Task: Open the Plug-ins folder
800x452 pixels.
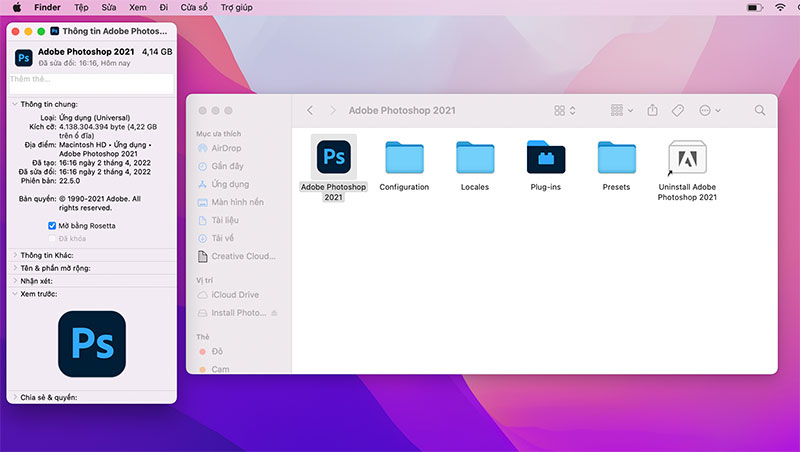Action: pos(546,158)
